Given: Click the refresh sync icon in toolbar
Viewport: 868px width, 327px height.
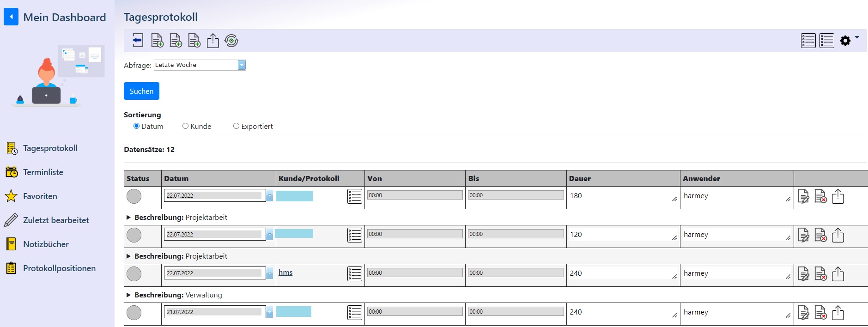Looking at the screenshot, I should point(231,41).
